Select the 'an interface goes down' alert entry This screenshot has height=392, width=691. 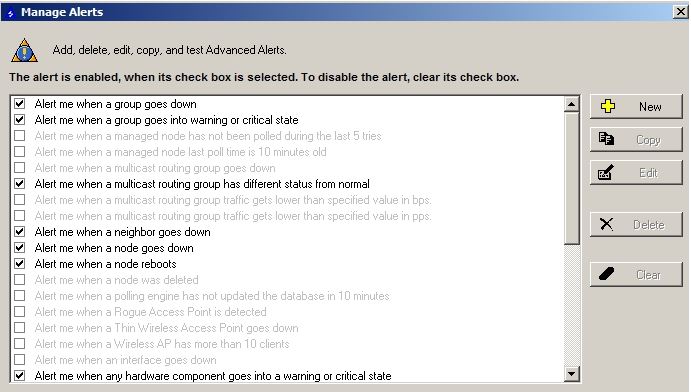(126, 359)
